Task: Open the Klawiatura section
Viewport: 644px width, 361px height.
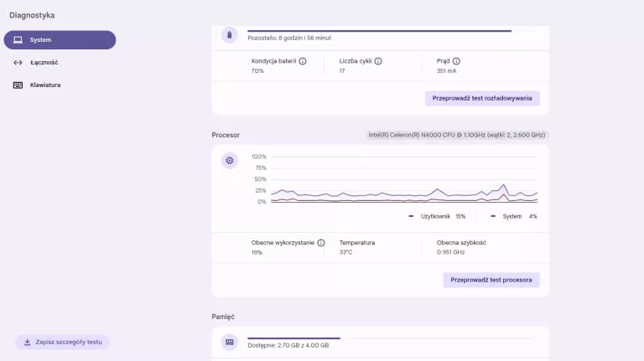Action: [x=45, y=85]
